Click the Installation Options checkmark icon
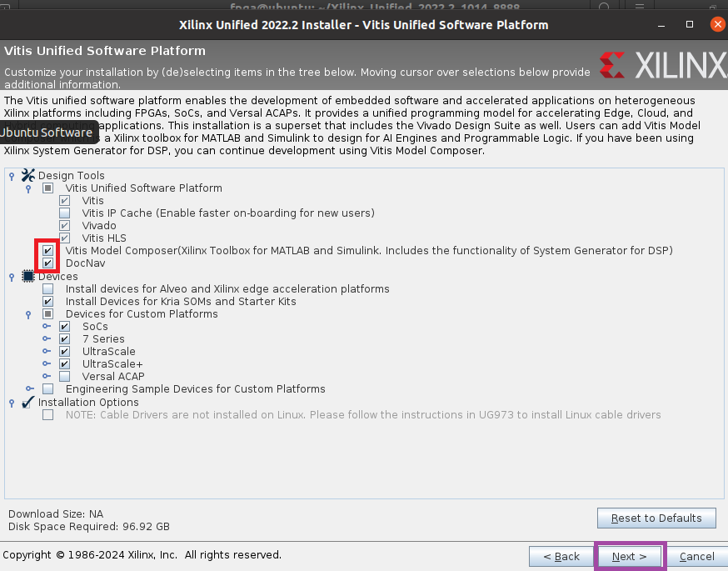728x571 pixels. 27,402
